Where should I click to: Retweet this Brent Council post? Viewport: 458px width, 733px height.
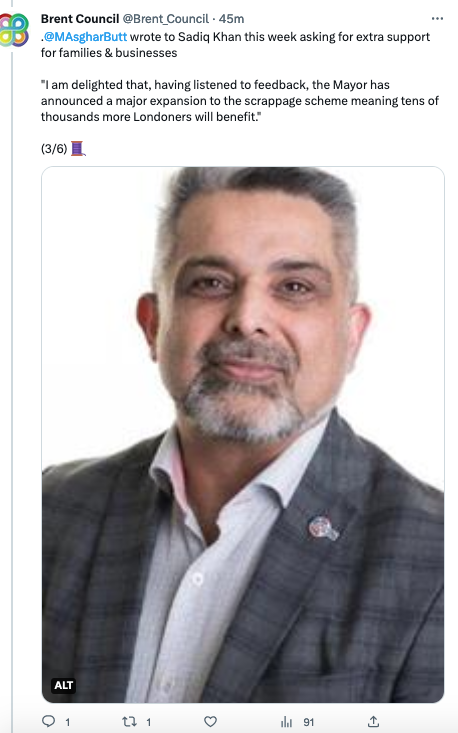129,721
